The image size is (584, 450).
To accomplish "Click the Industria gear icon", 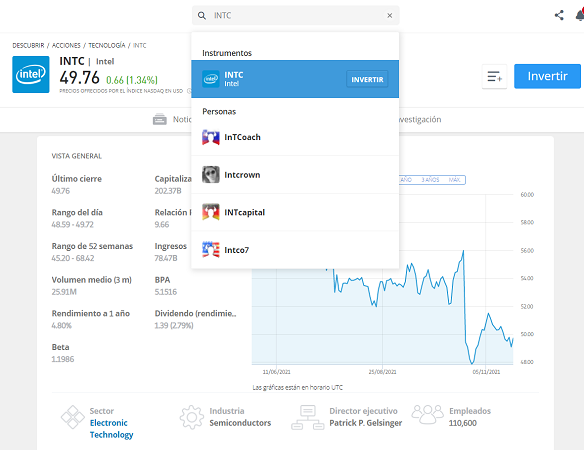I will [191, 417].
